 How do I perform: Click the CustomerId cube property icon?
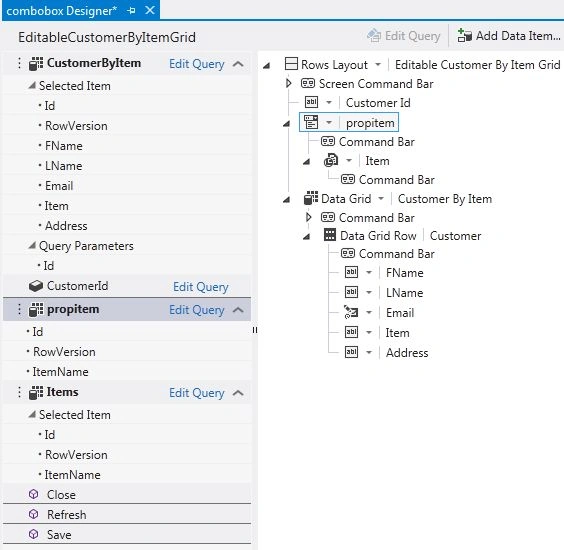click(36, 286)
